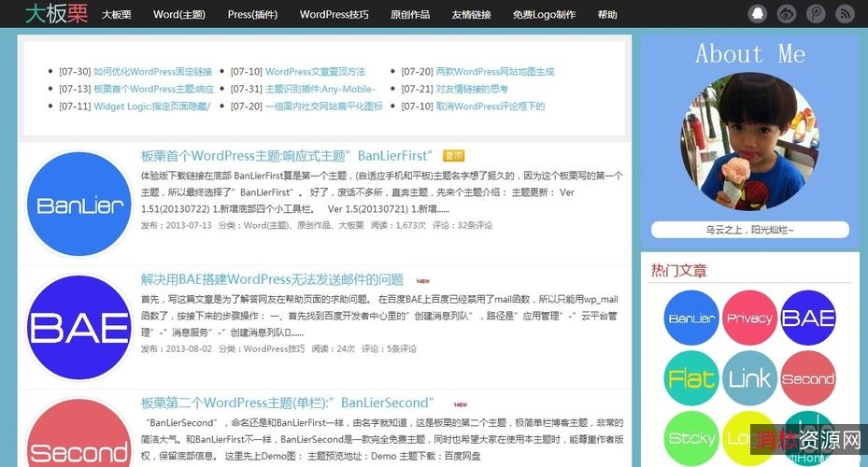Click the WordPress技巧 category under BAE post
This screenshot has height=467, width=868.
pos(274,348)
